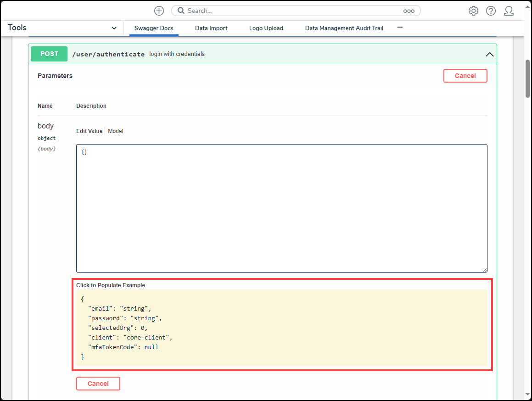Select the Data Management Audit Trail tab
Viewport: 532px width, 401px height.
[x=344, y=28]
